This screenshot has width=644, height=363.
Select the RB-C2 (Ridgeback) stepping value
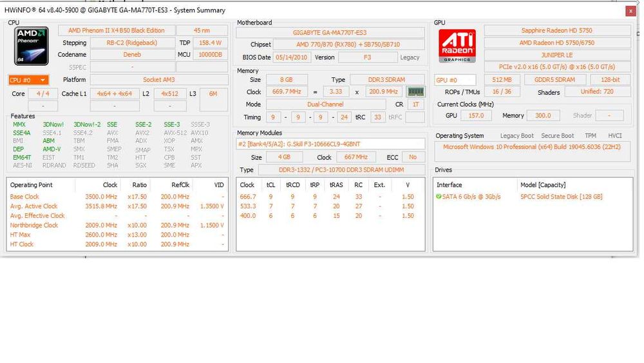[132, 43]
